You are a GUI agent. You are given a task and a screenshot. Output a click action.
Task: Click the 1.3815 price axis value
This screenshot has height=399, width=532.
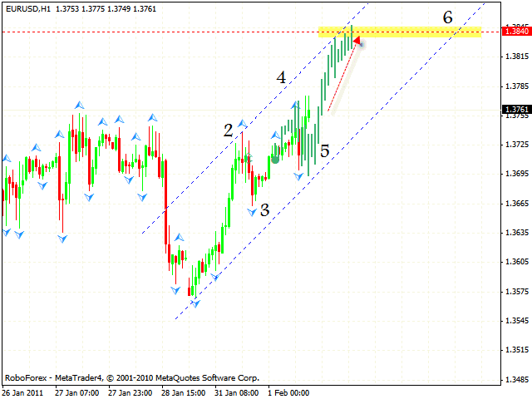[517, 57]
